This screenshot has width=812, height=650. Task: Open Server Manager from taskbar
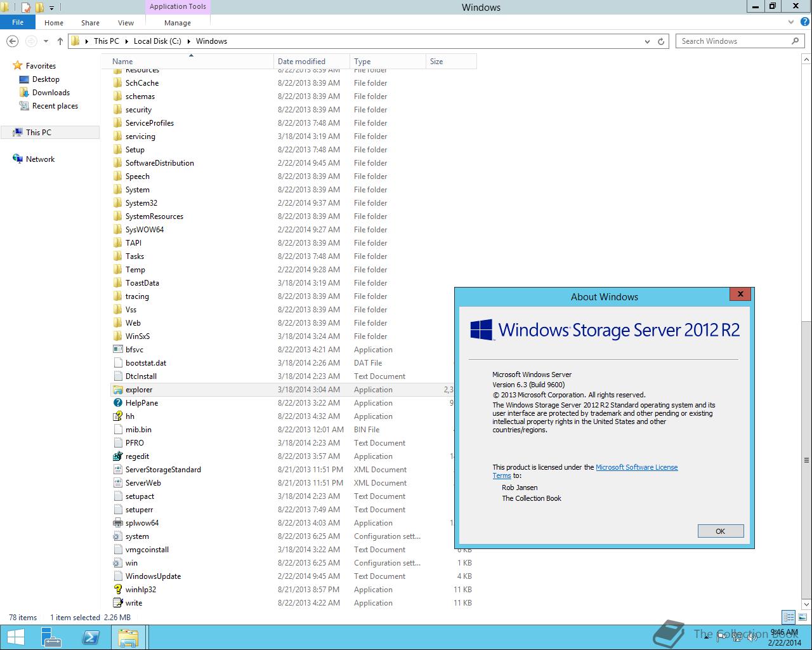pyautogui.click(x=51, y=637)
